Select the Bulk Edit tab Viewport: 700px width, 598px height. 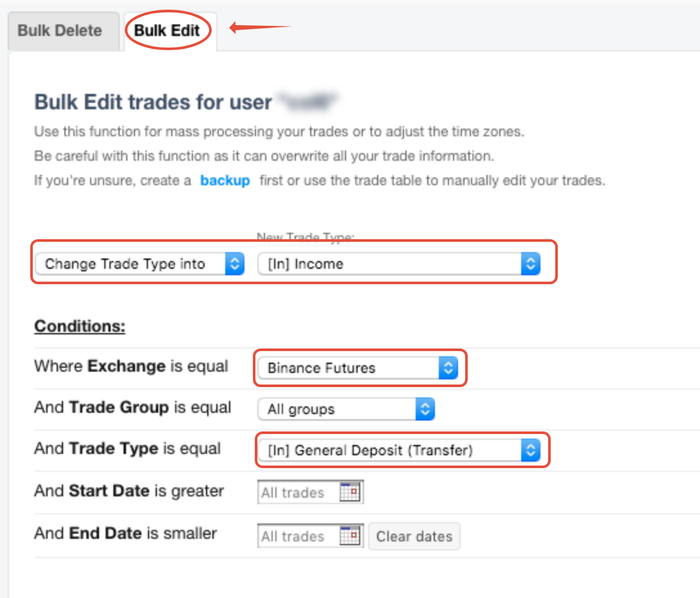pos(168,30)
